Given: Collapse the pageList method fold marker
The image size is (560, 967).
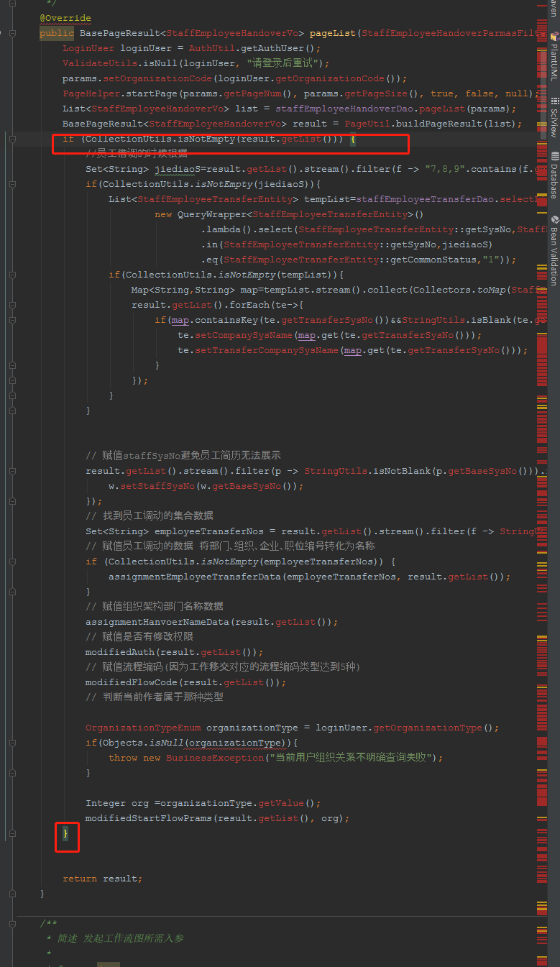Looking at the screenshot, I should pos(12,33).
